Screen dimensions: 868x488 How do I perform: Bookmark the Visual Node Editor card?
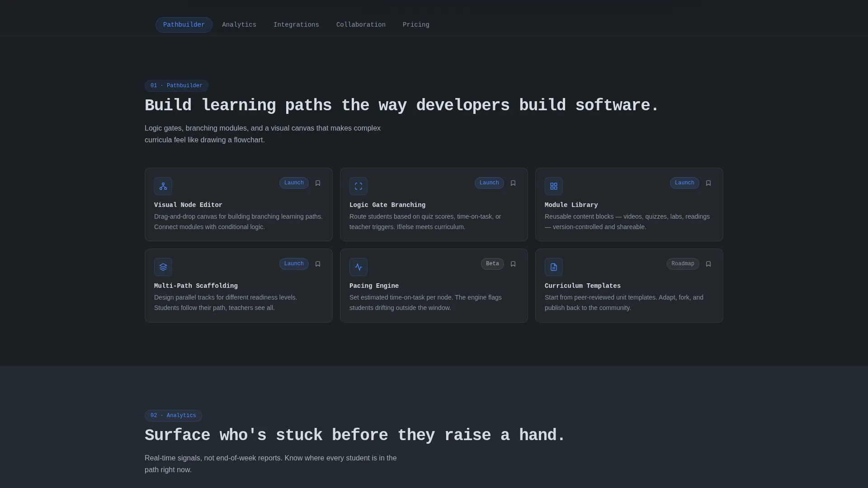(318, 183)
